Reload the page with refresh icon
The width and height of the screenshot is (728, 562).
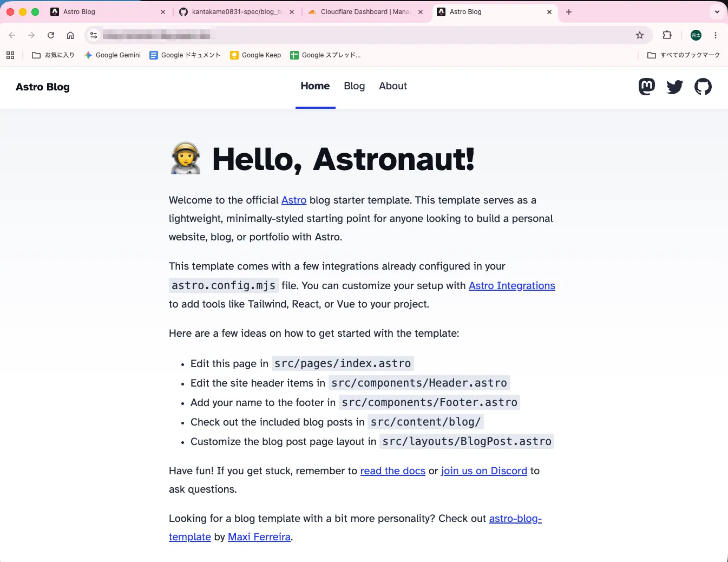(51, 35)
